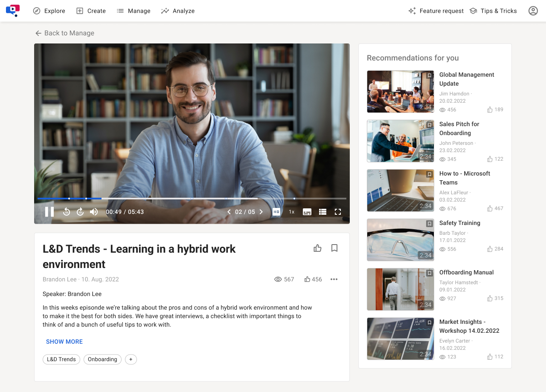This screenshot has width=546, height=392.
Task: Open the chapter list icon
Action: click(x=322, y=212)
